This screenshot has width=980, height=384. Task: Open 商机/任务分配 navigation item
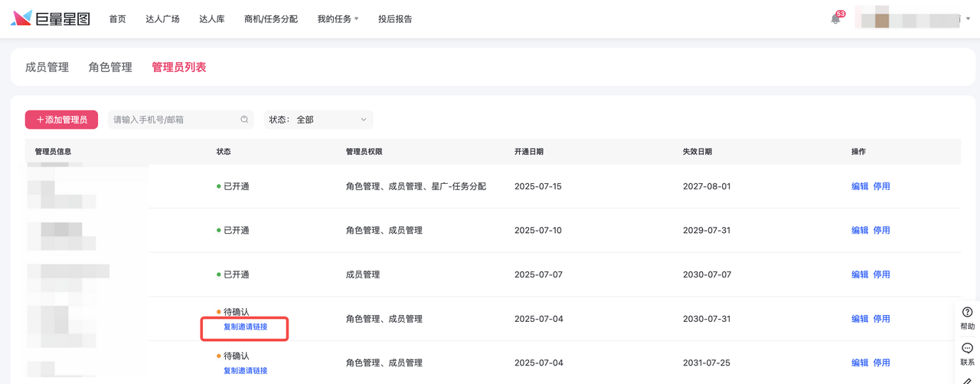tap(270, 19)
